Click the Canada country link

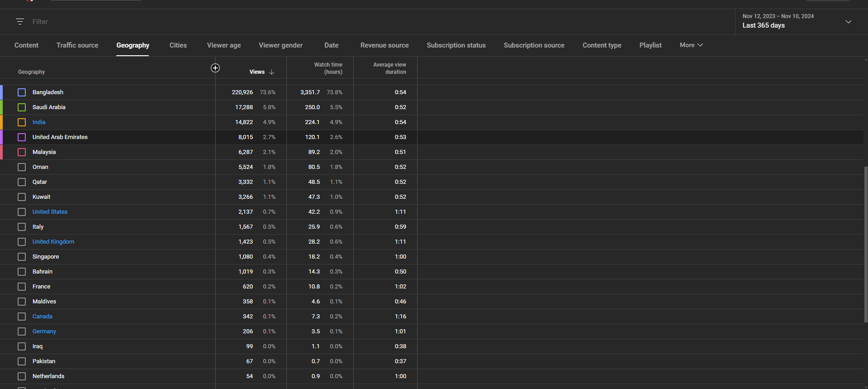[x=43, y=317]
